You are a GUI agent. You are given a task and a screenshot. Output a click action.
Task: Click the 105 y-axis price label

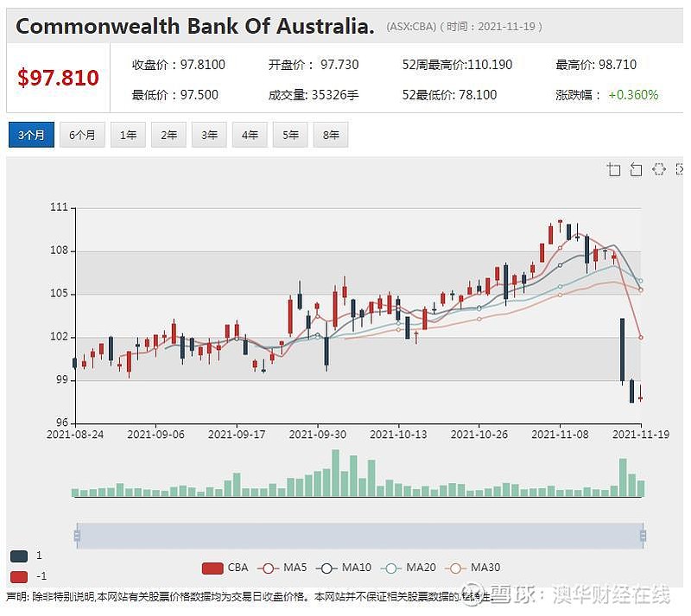pyautogui.click(x=59, y=294)
